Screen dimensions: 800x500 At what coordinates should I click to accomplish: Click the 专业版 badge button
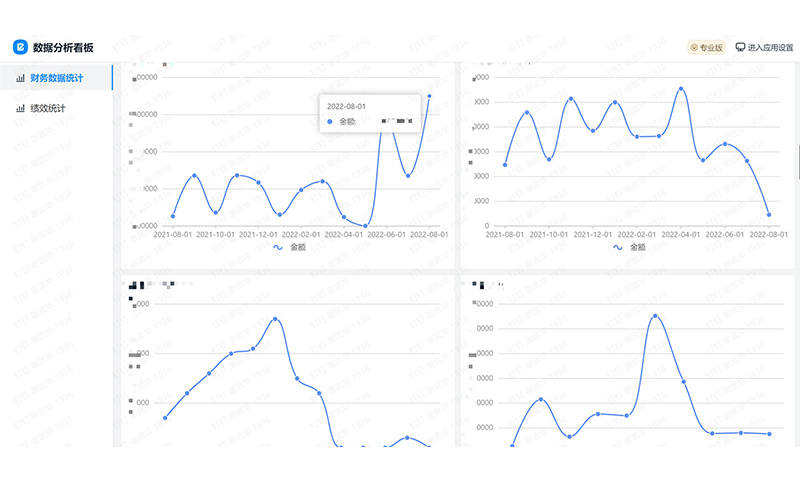pyautogui.click(x=706, y=47)
